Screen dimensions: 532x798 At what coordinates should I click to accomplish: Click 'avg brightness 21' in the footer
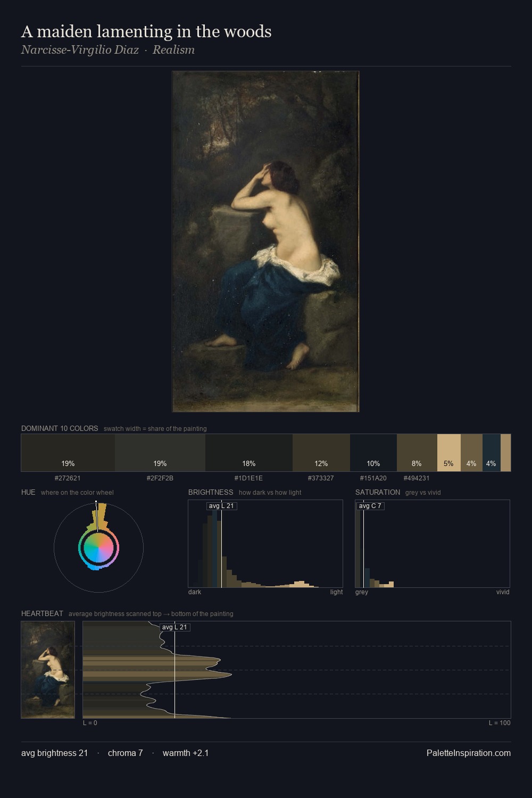[x=54, y=753]
